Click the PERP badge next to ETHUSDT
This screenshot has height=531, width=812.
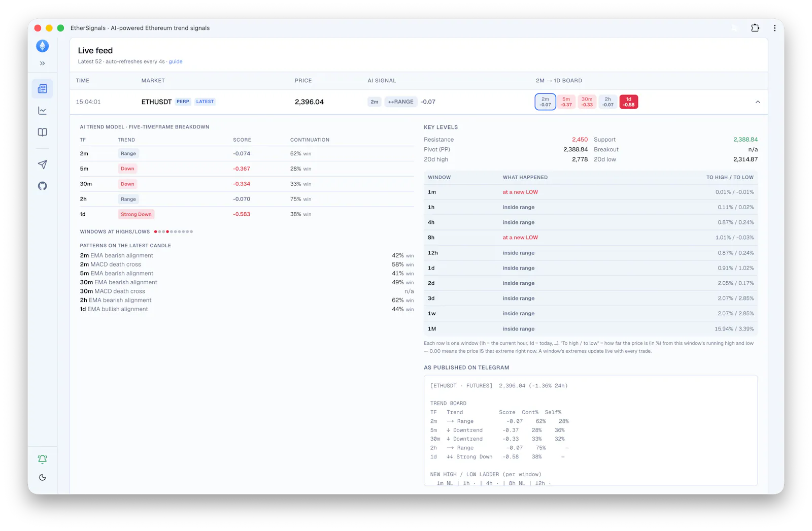pyautogui.click(x=183, y=102)
